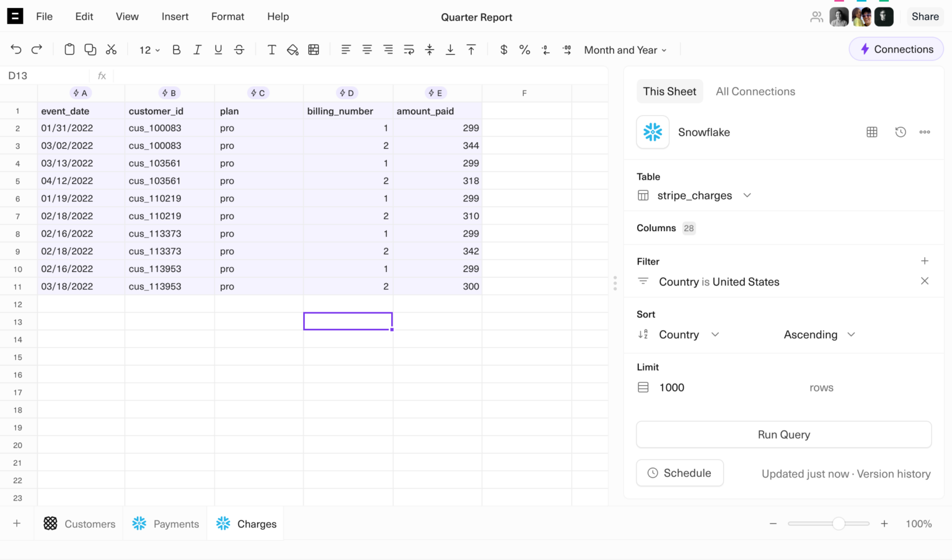Remove the Country filter with the X icon
The height and width of the screenshot is (560, 952).
[x=924, y=281]
